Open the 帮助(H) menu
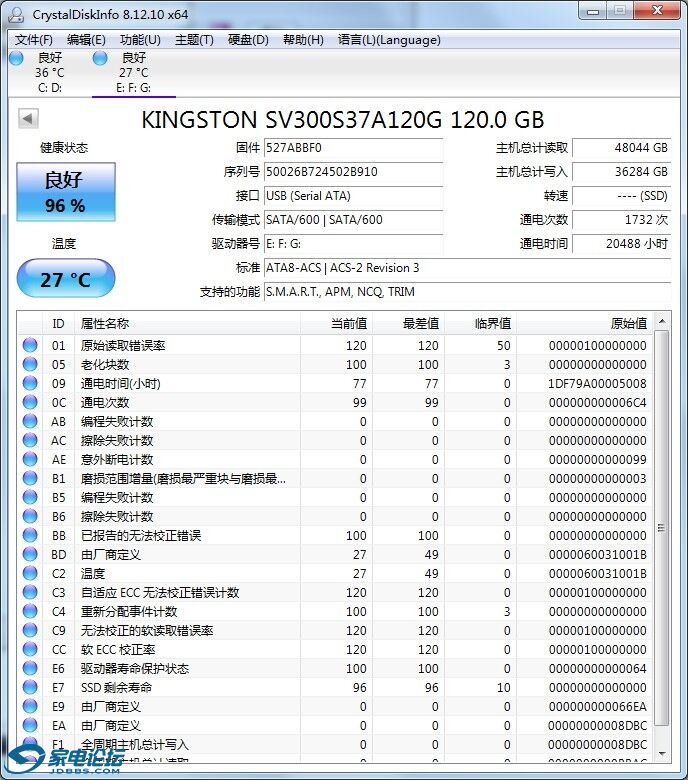 coord(303,40)
